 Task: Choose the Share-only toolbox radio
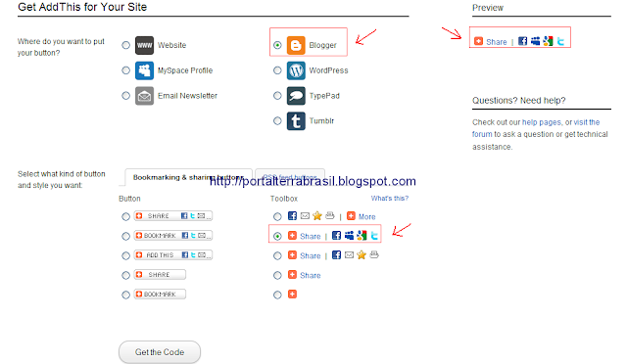[277, 275]
